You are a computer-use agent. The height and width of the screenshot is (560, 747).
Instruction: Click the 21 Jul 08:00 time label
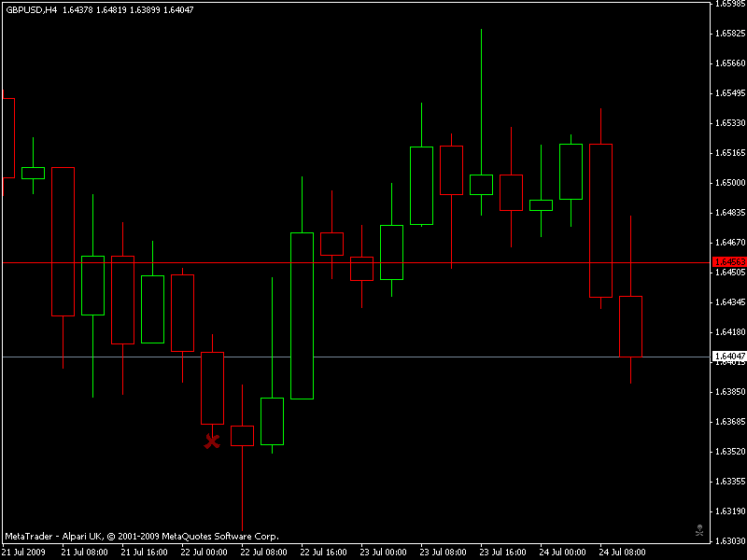click(x=85, y=553)
